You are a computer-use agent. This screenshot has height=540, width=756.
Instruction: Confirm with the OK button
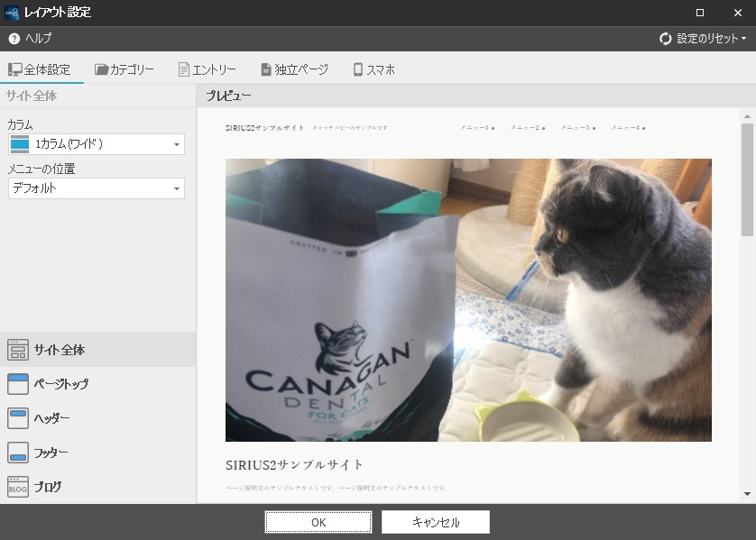318,522
